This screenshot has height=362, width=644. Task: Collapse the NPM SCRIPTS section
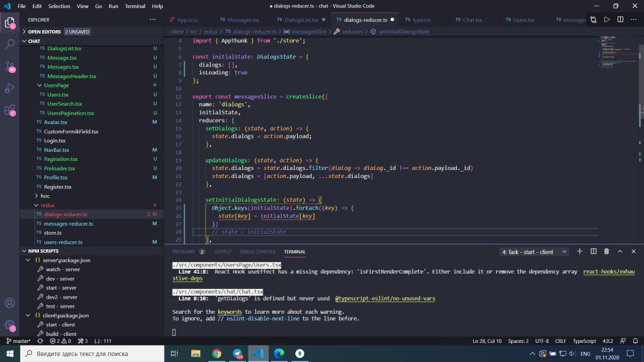tap(24, 251)
